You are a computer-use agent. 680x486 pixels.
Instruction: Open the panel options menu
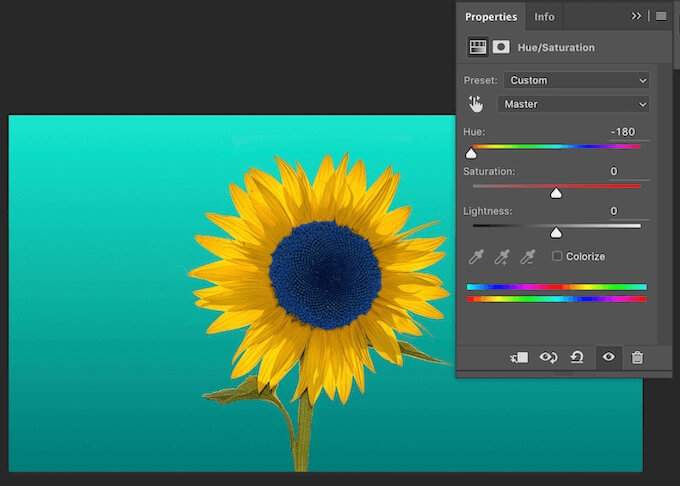660,16
